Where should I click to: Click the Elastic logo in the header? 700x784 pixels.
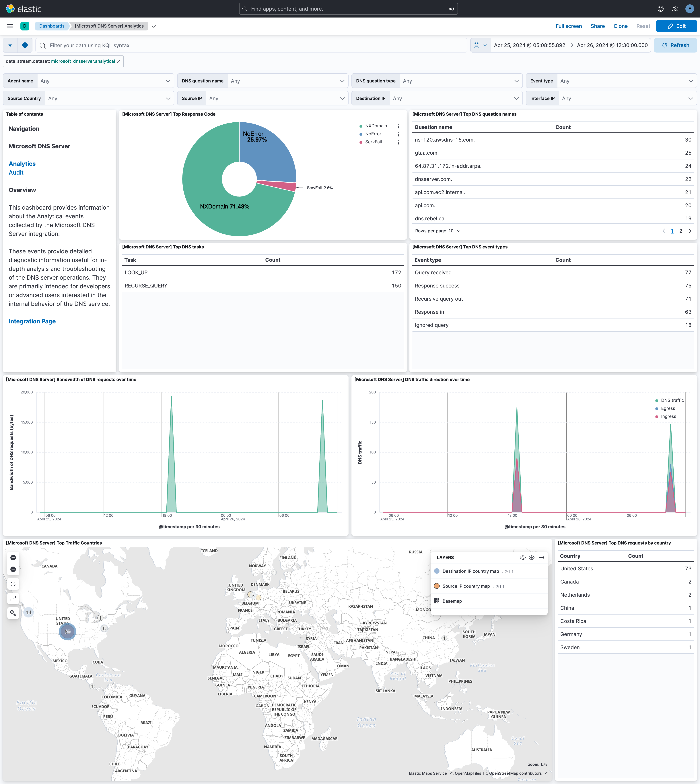(x=10, y=8)
